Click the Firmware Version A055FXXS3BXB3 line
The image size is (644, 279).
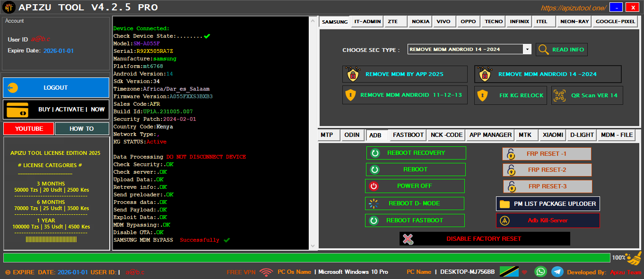pos(163,96)
